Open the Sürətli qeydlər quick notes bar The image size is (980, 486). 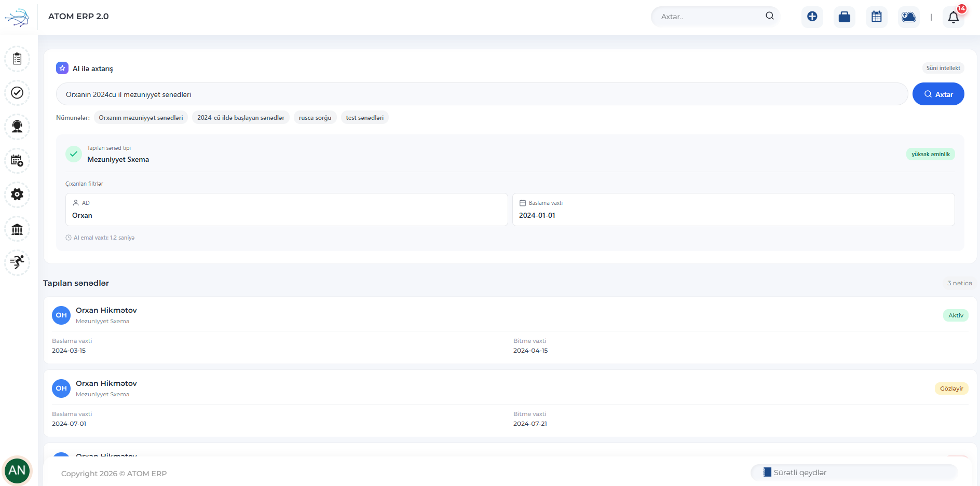tap(854, 473)
